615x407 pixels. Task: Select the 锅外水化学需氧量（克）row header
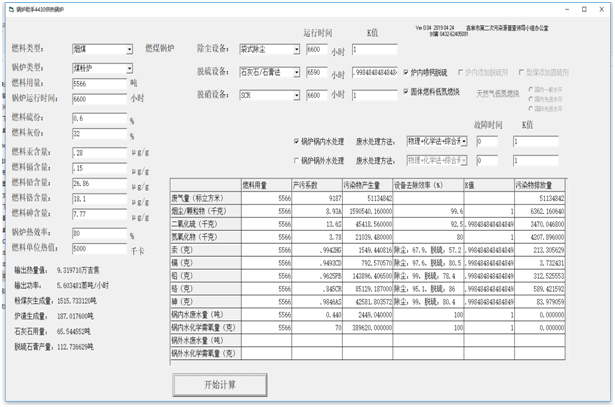[x=206, y=353]
